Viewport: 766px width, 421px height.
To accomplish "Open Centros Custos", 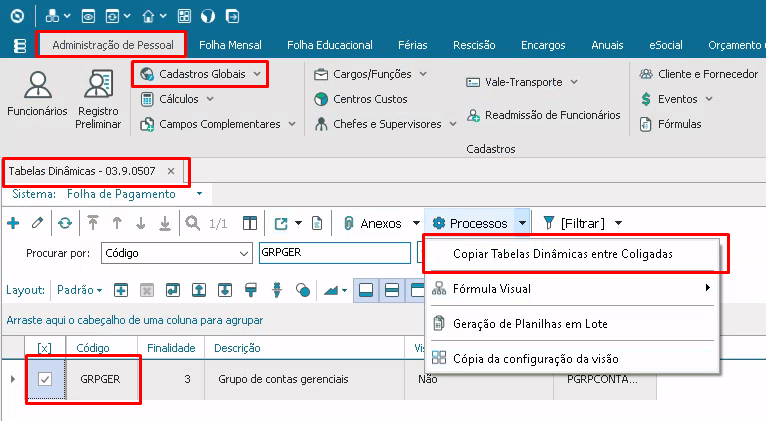I will 361,99.
